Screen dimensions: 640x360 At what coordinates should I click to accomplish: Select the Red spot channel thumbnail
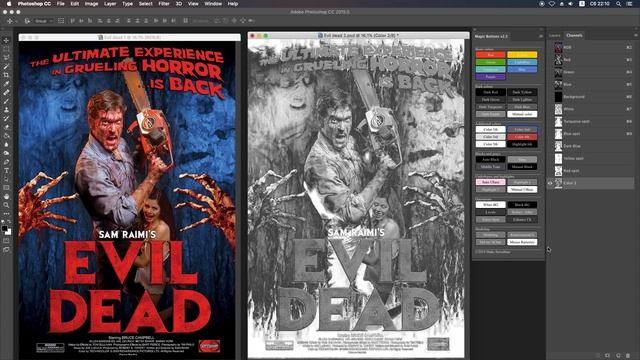558,171
